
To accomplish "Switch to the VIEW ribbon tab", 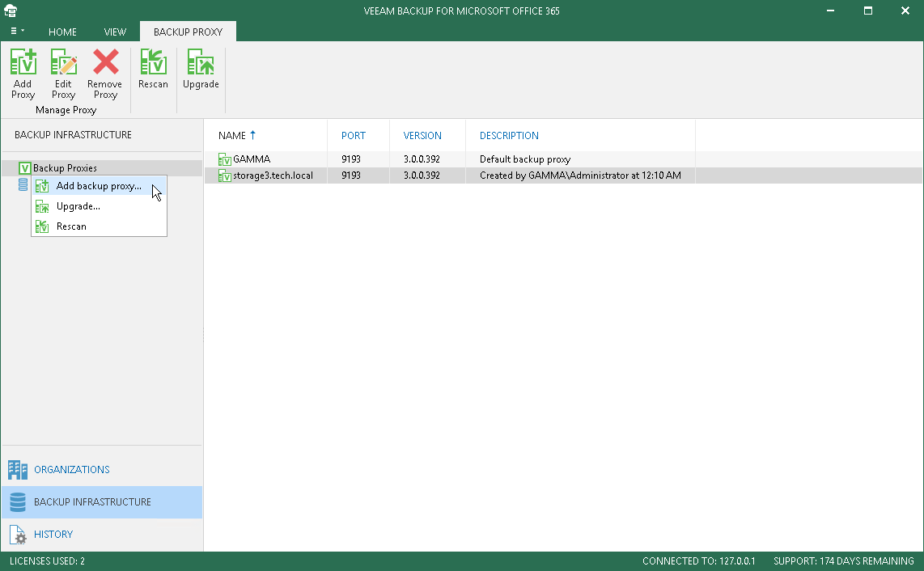I will (x=115, y=32).
